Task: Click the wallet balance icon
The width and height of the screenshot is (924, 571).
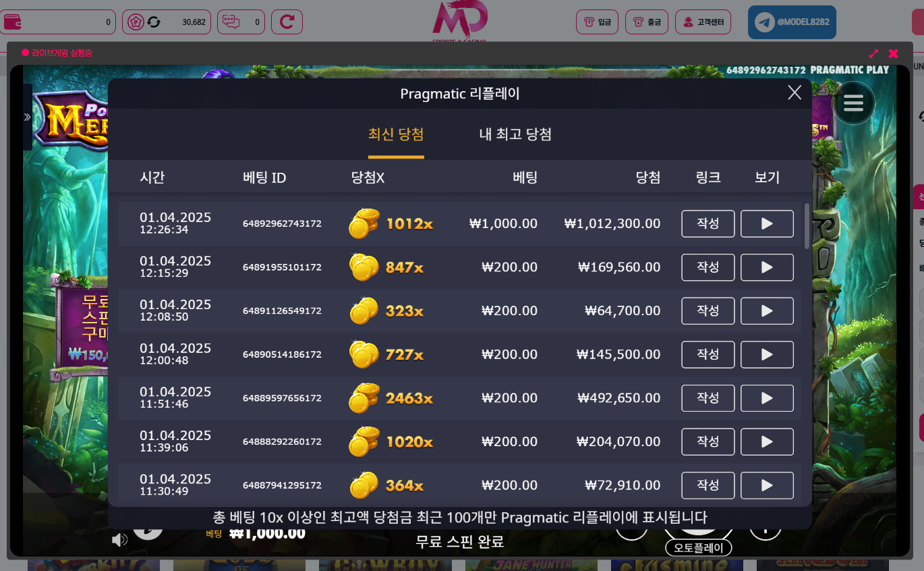Action: (x=13, y=22)
